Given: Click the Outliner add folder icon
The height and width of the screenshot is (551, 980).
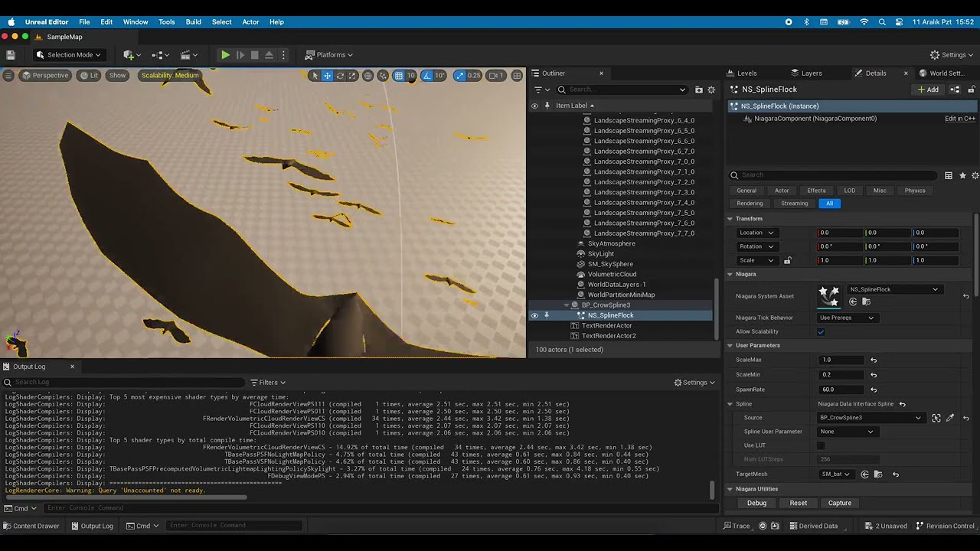Looking at the screenshot, I should point(698,90).
